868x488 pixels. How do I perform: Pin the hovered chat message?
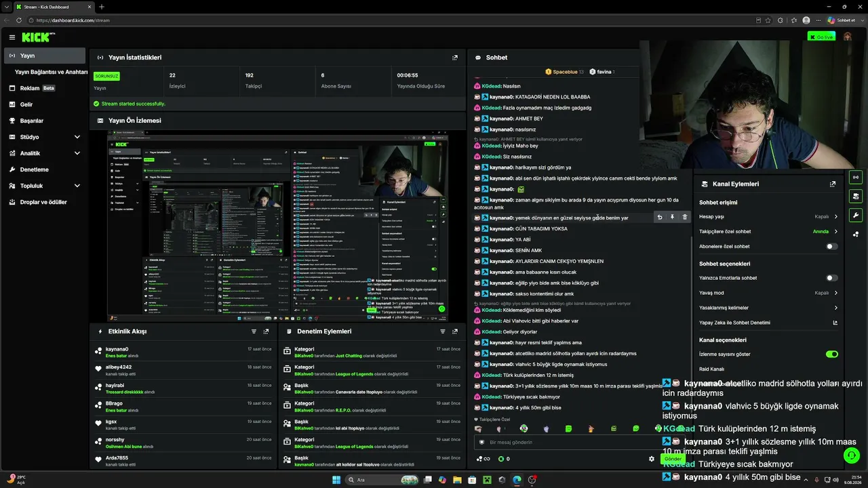point(672,217)
